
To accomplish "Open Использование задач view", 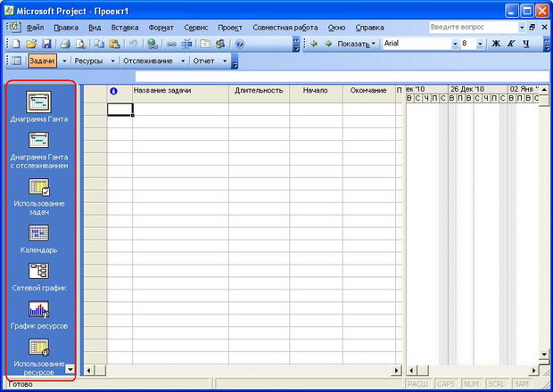I will [x=38, y=197].
